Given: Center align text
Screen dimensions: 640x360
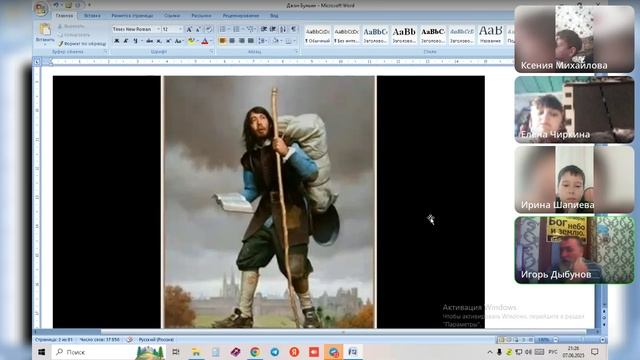Looking at the screenshot, I should coord(232,41).
